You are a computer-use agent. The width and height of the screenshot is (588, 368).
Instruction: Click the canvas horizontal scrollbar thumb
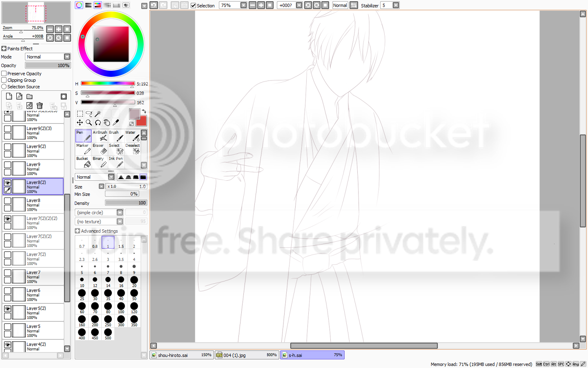coord(364,346)
